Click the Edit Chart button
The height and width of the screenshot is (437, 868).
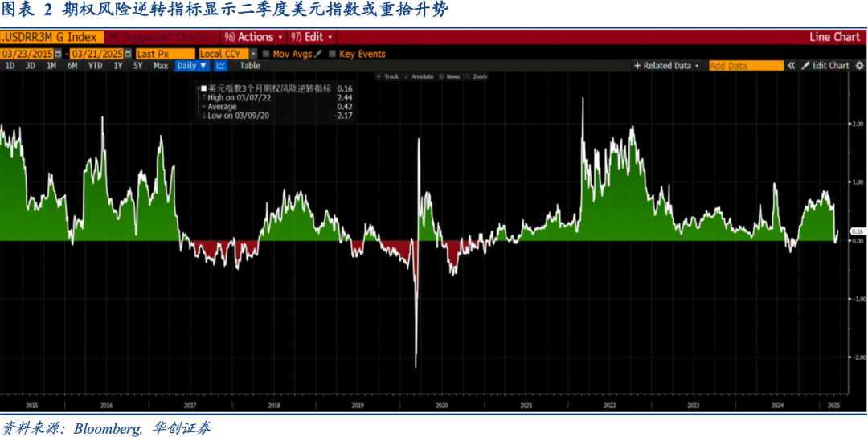click(x=825, y=66)
